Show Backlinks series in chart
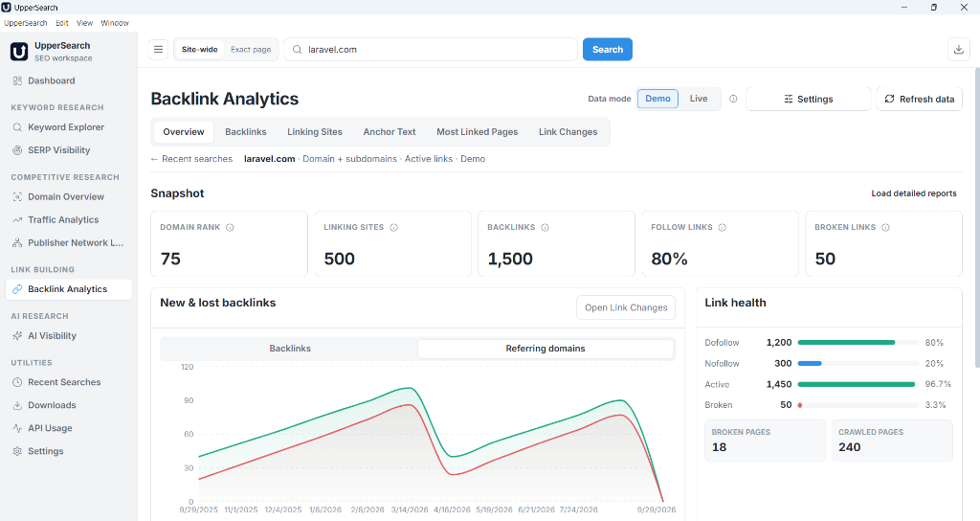The image size is (980, 521). (x=290, y=349)
